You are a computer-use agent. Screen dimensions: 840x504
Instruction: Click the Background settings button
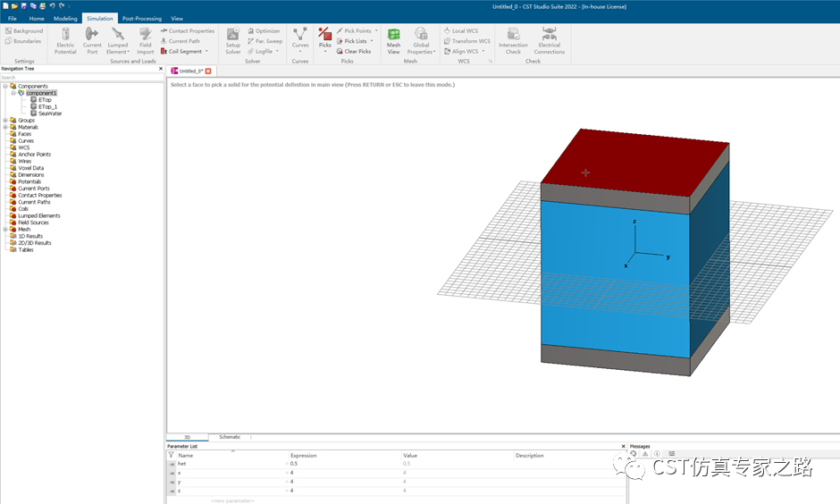coord(24,31)
